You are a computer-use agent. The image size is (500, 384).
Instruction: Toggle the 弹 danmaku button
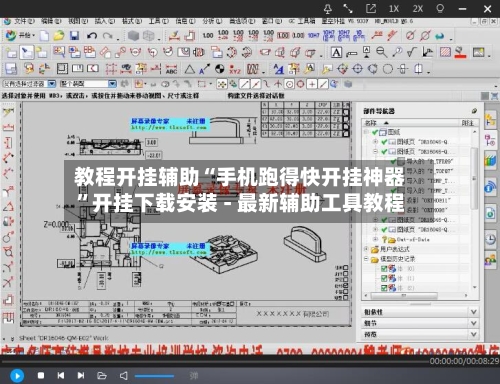coord(194,376)
